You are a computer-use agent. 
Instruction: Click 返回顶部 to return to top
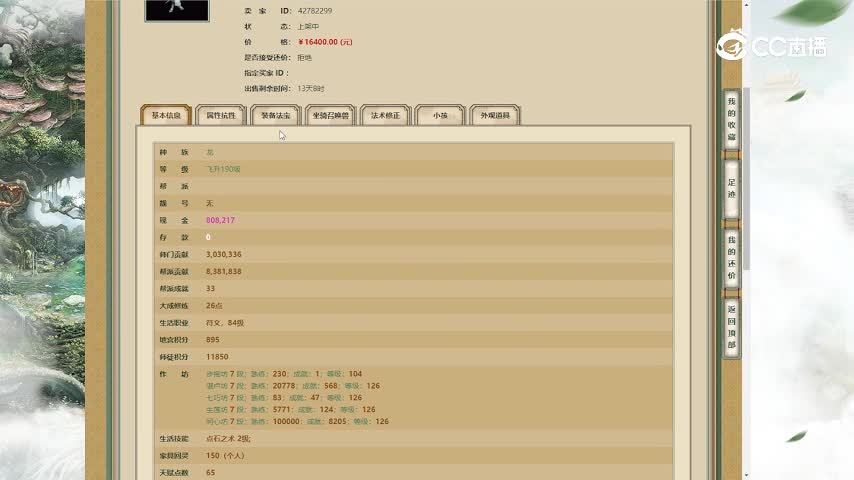click(731, 326)
